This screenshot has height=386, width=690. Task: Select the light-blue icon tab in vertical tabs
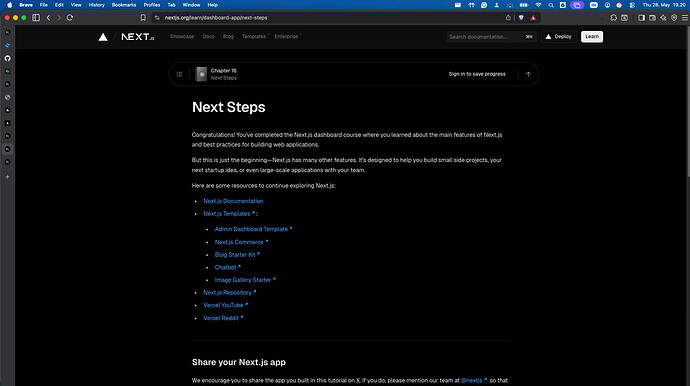pos(7,45)
